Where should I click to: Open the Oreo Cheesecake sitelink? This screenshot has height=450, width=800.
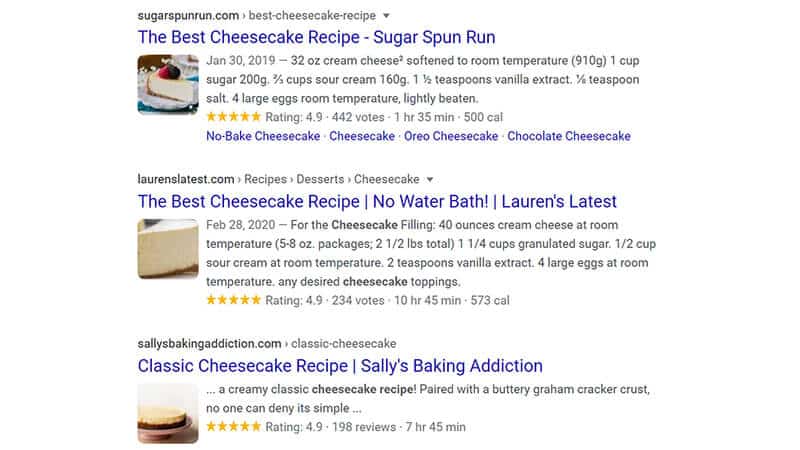click(x=451, y=136)
